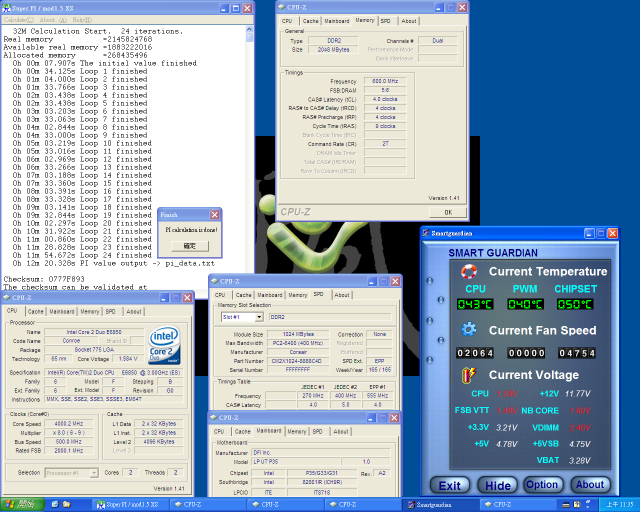640x512 pixels.
Task: Click the VBAT voltage value 3.28V
Action: [x=580, y=461]
